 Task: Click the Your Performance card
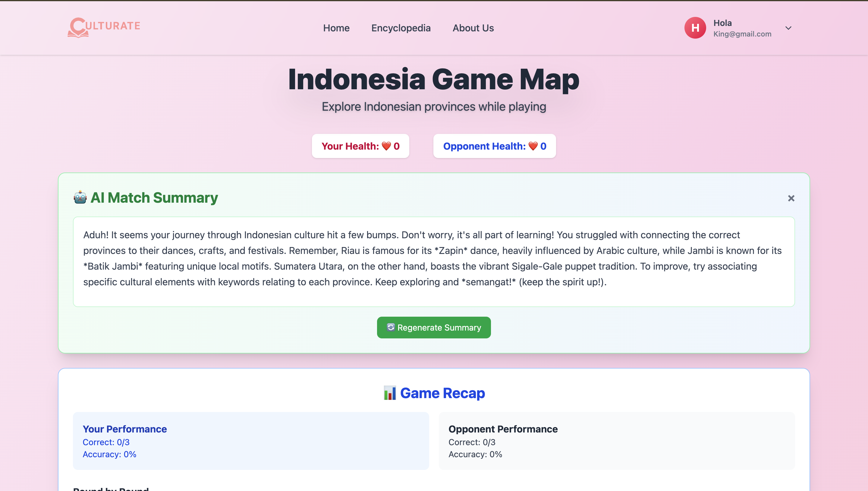click(251, 441)
